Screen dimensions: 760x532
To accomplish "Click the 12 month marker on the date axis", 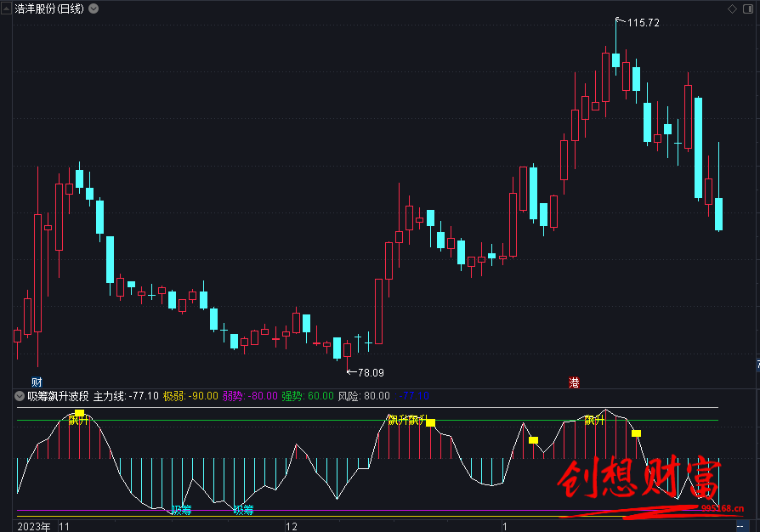I will click(x=292, y=527).
